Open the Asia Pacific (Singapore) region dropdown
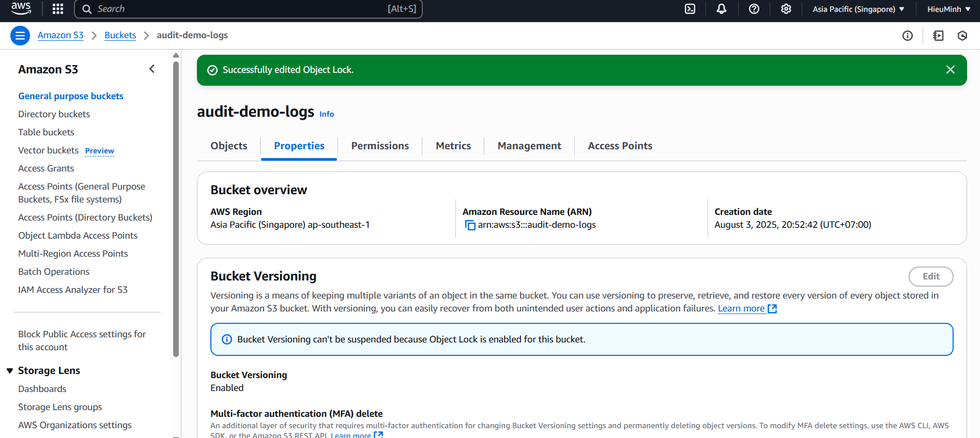Viewport: 980px width, 438px height. point(859,9)
